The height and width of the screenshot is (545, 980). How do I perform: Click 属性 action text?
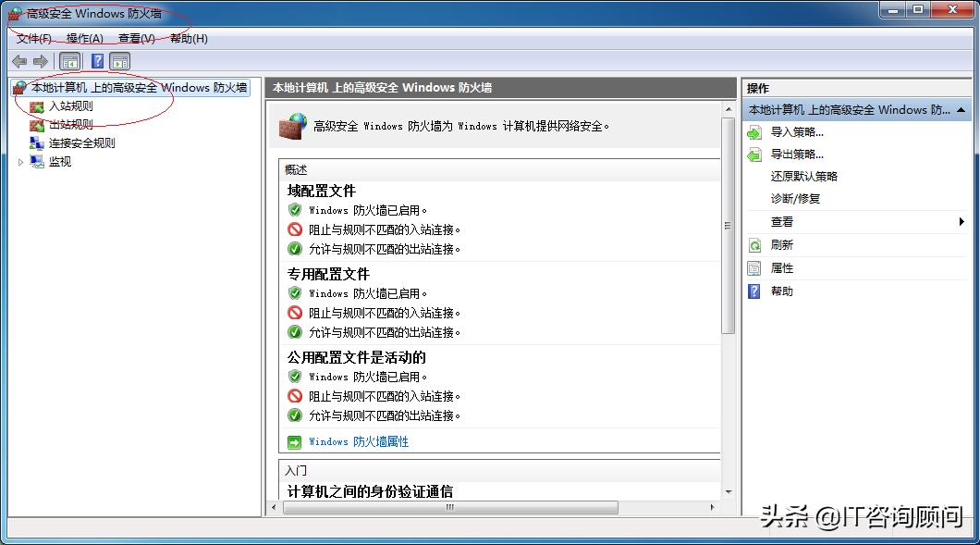[782, 267]
